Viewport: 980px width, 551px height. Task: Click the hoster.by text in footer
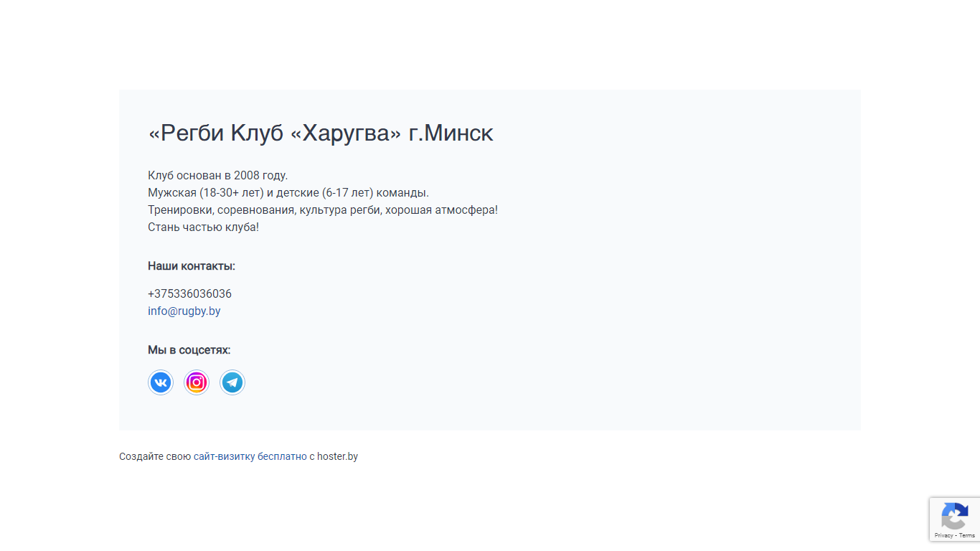[x=337, y=456]
